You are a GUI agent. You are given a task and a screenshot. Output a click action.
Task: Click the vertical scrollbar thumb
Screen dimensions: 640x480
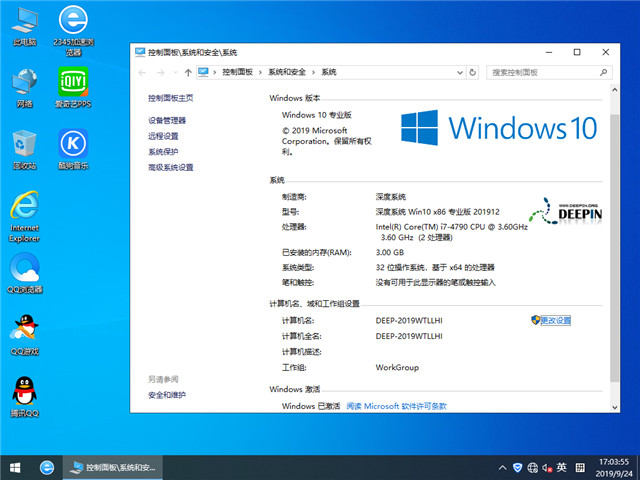(615, 248)
